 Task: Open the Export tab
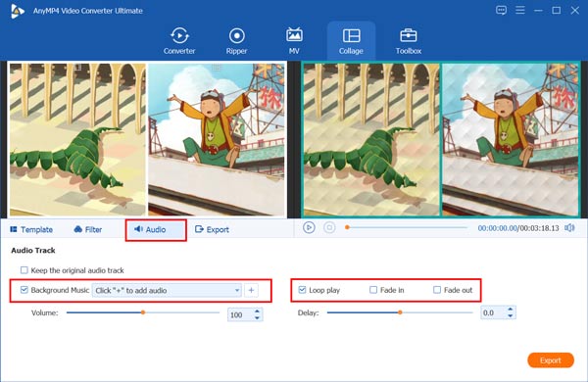(x=212, y=229)
